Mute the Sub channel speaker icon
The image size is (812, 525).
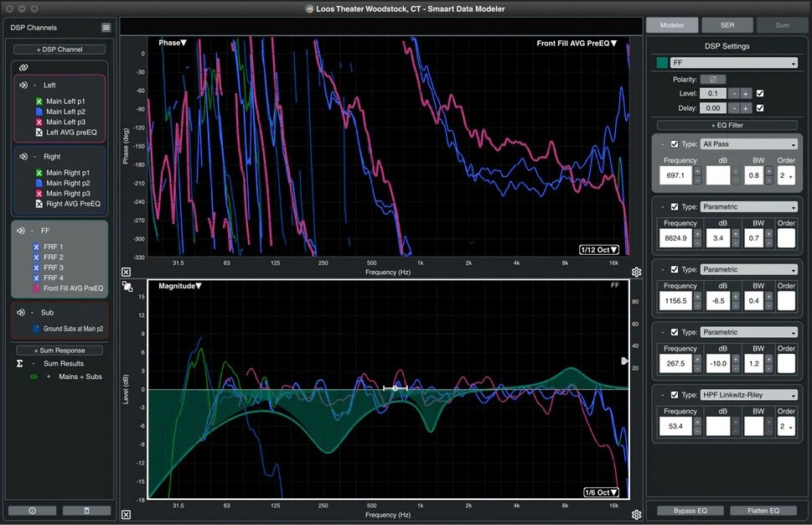pyautogui.click(x=21, y=313)
